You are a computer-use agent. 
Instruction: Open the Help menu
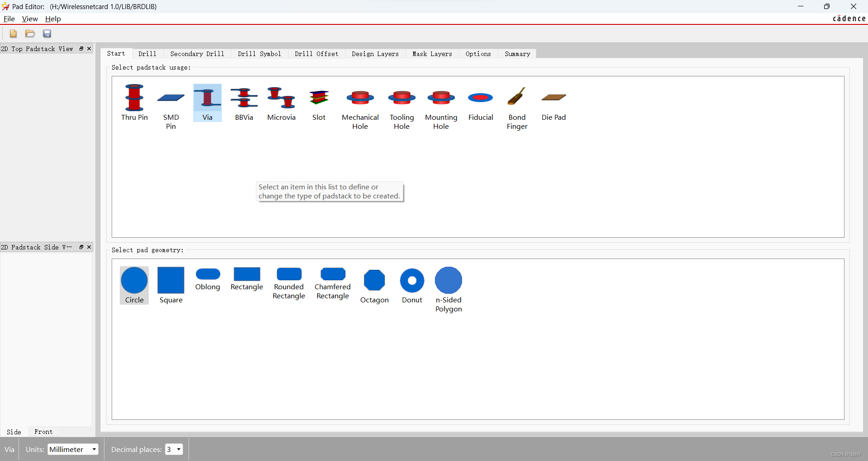point(53,19)
